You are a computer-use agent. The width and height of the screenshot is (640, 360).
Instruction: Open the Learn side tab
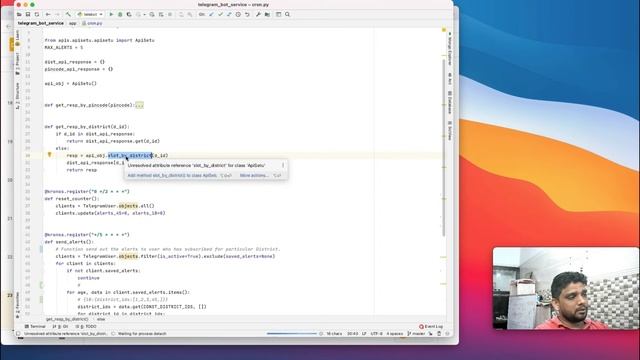point(18,38)
